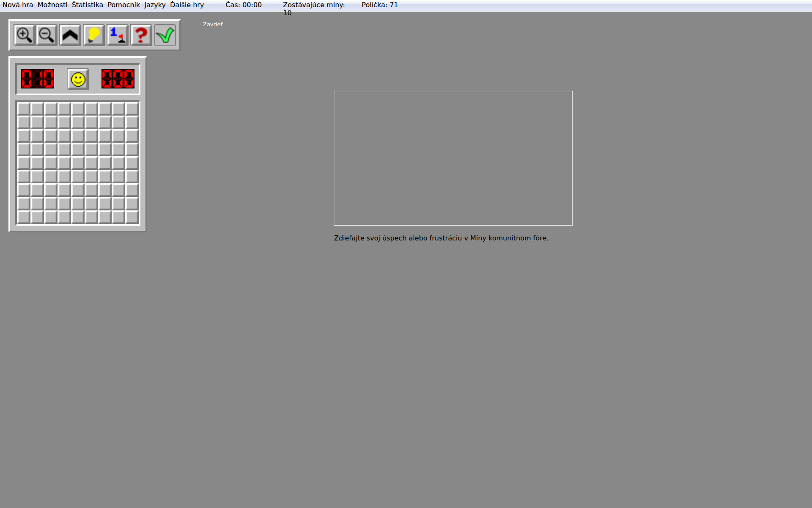Reveal the top-left cell of the minefield
Screen dimensions: 812x508
coord(24,109)
